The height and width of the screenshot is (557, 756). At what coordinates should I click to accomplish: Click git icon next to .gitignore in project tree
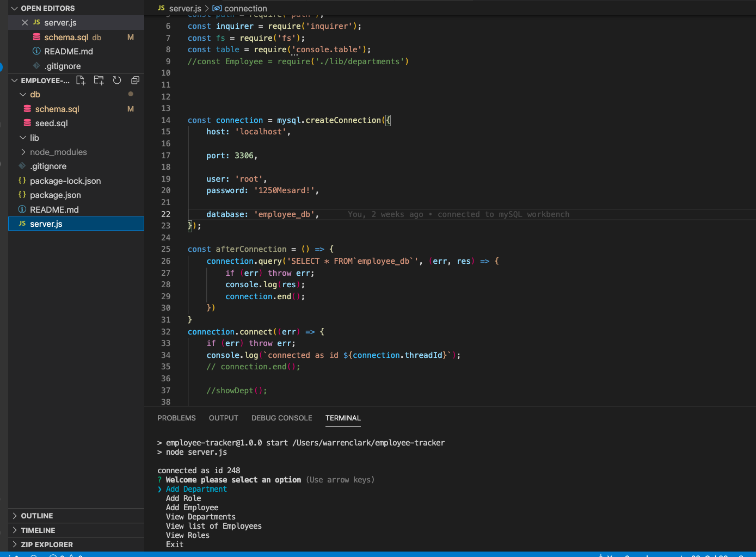[x=22, y=166]
